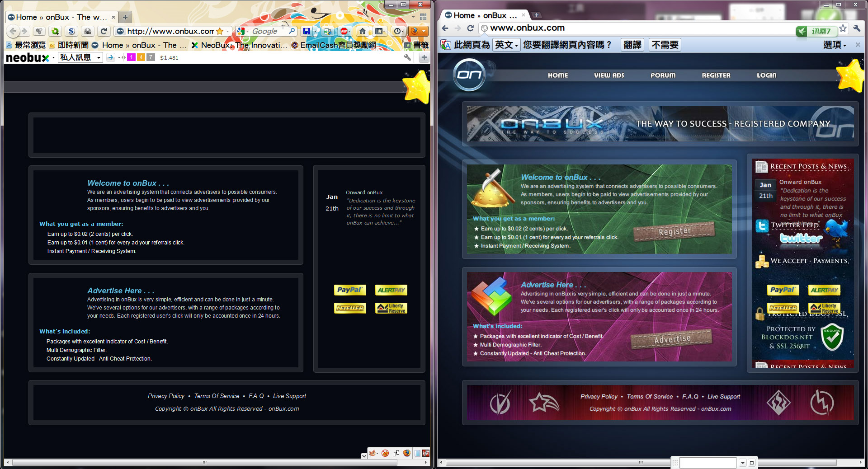Open Live Support link in Chrome window
The width and height of the screenshot is (868, 469).
tap(724, 396)
